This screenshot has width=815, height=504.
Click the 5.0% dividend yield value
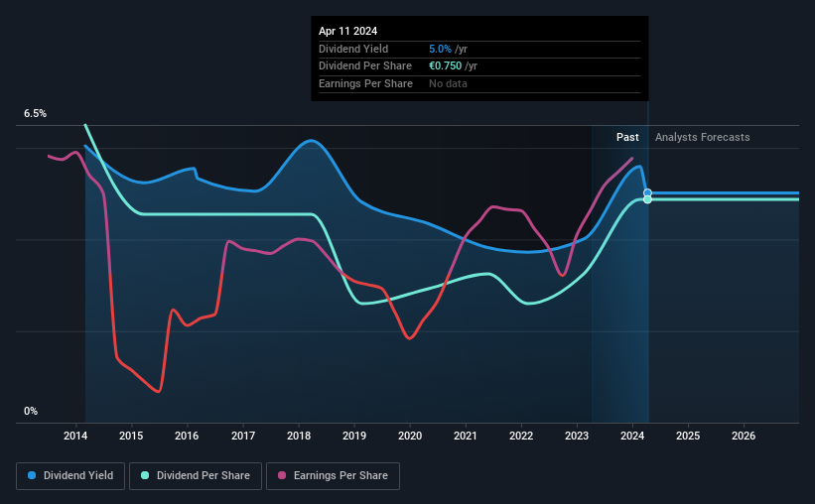pos(440,49)
